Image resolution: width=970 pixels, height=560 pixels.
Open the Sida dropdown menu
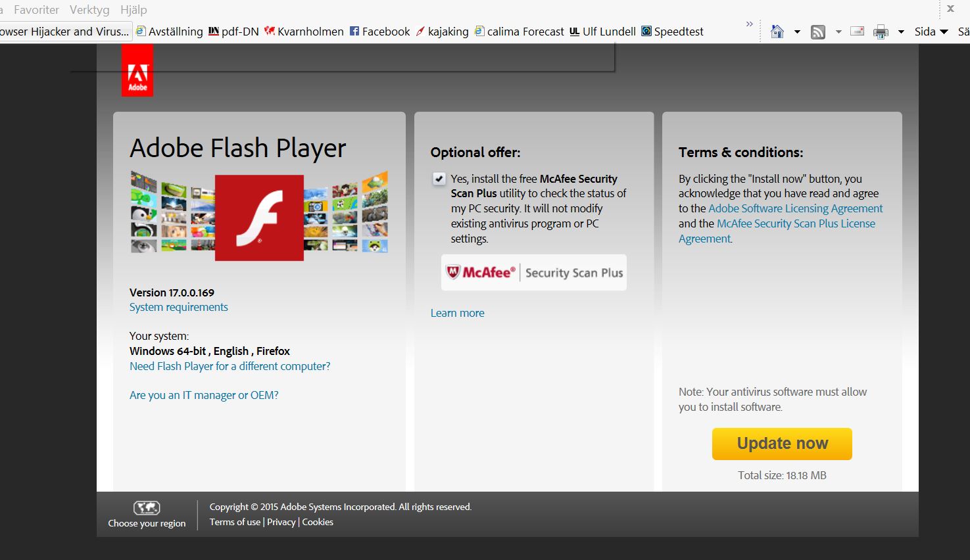click(x=929, y=31)
